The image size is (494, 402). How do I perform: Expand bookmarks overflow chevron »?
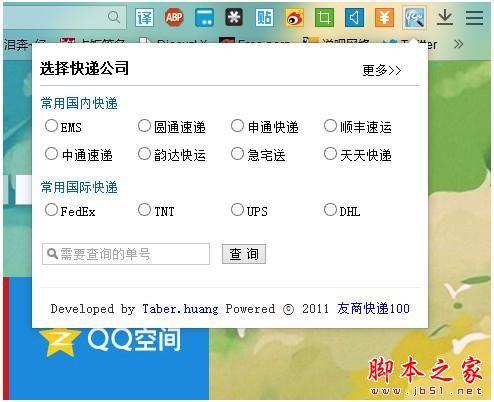pos(459,44)
